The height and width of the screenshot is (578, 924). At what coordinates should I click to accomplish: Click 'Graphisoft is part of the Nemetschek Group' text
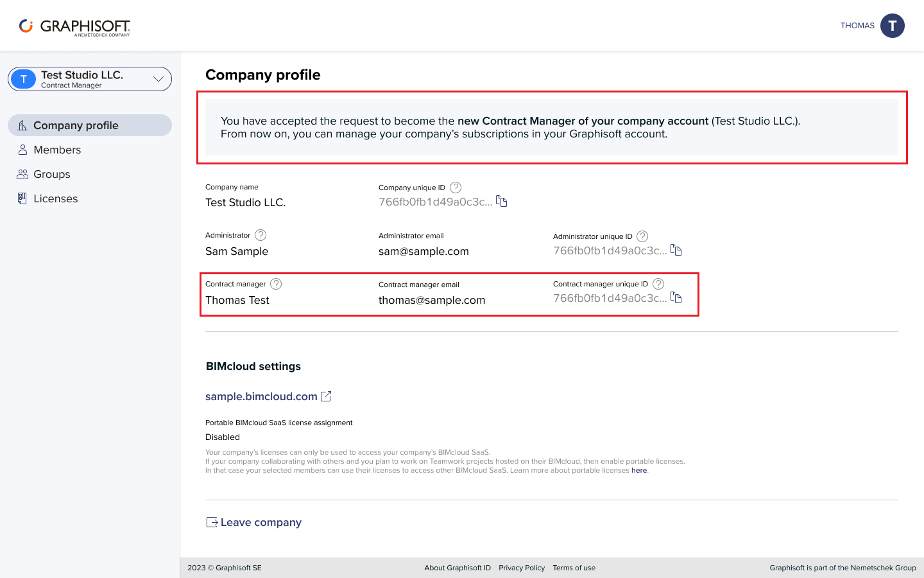(x=843, y=568)
